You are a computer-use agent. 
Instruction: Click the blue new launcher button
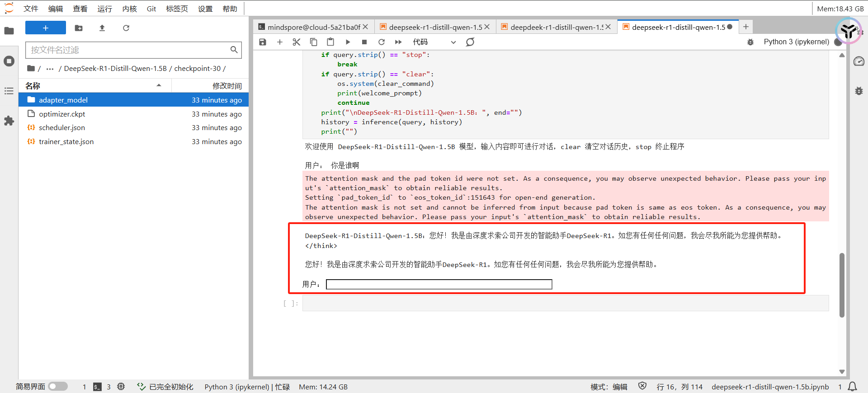[x=46, y=28]
